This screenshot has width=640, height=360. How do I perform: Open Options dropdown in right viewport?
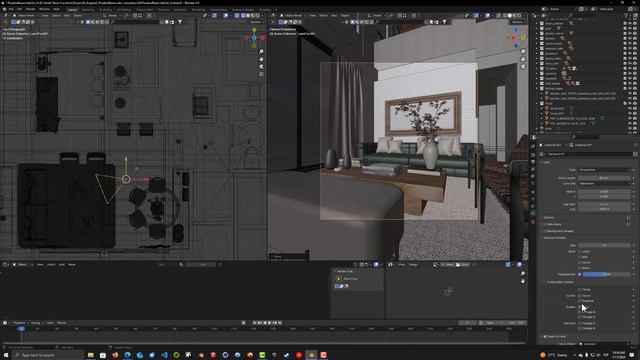click(518, 22)
